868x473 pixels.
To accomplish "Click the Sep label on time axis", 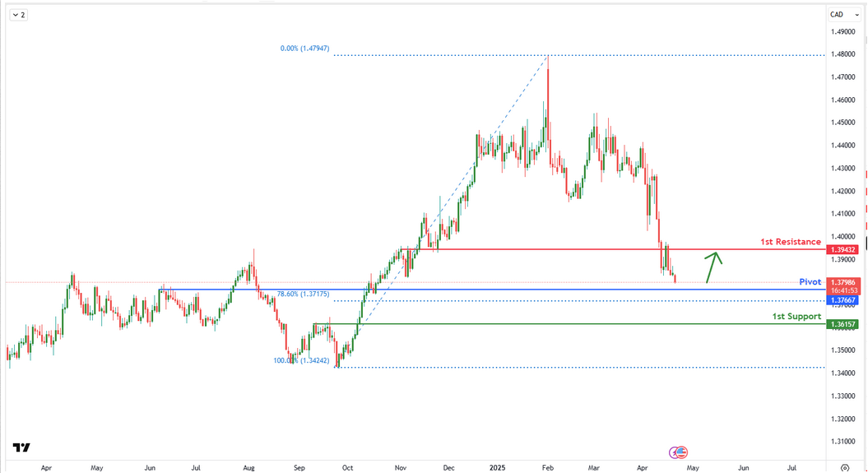I will coord(299,468).
